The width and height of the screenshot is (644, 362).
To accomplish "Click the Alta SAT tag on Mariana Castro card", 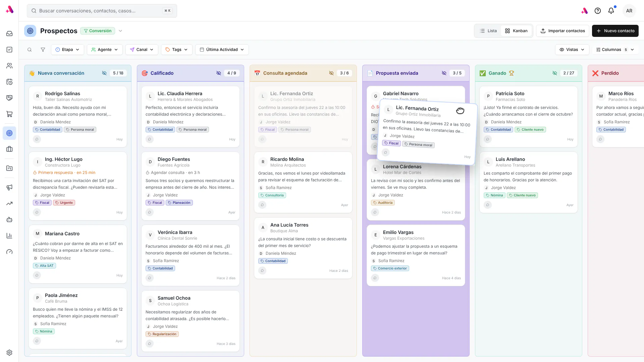I will (44, 266).
